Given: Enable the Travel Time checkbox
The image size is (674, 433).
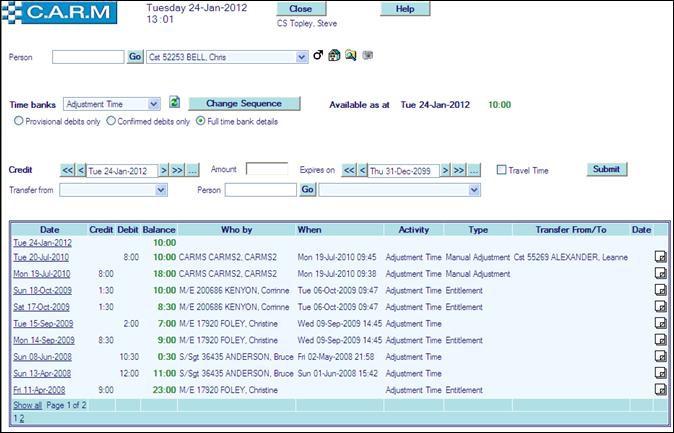Looking at the screenshot, I should [502, 170].
